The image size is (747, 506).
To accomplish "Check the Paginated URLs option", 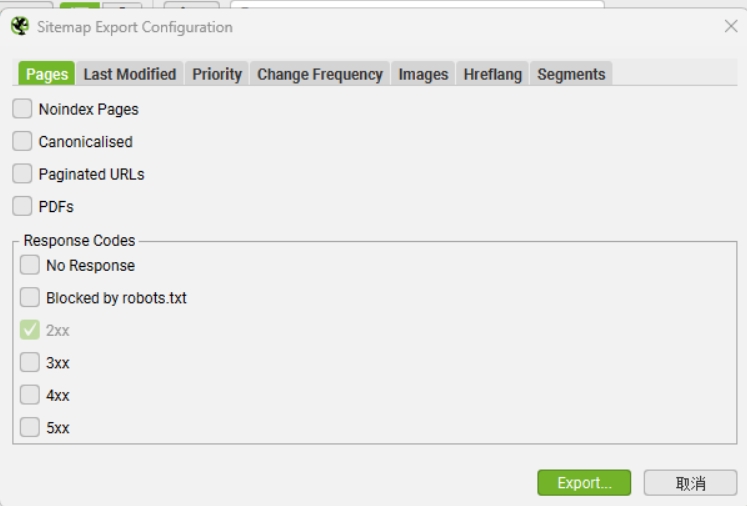I will [x=22, y=173].
